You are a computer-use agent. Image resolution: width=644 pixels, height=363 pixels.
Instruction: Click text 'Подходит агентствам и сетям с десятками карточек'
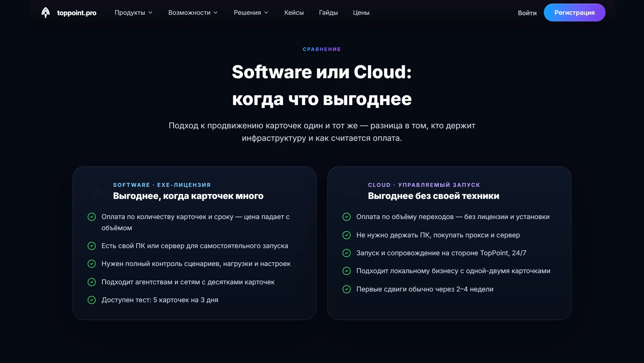tap(188, 282)
